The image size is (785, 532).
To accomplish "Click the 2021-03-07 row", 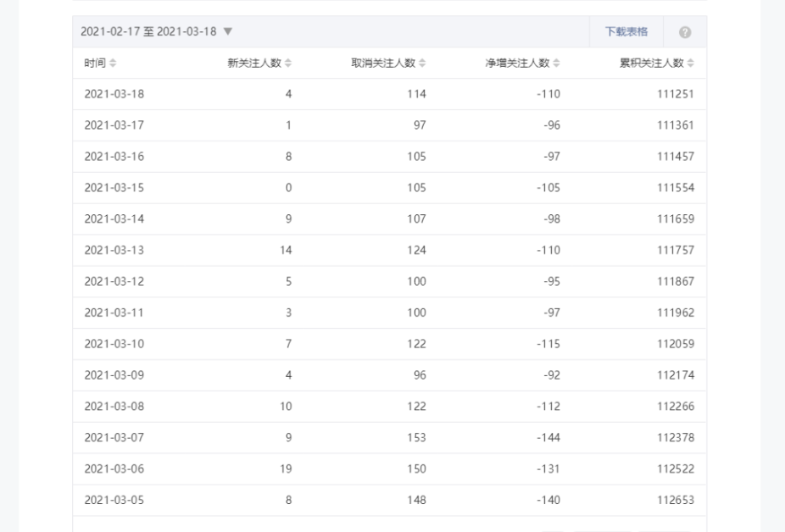I will [389, 437].
